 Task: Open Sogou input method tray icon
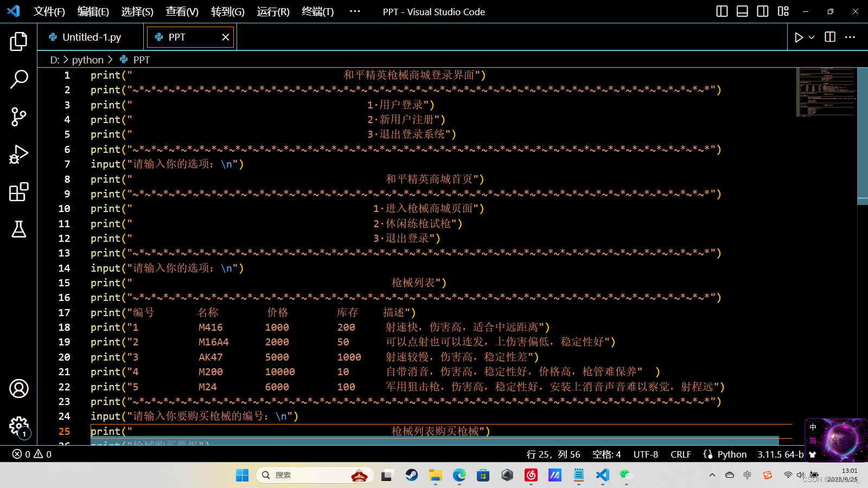[767, 475]
